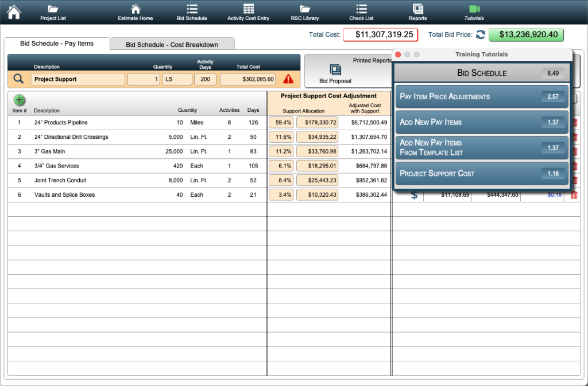Select the 3" Gas Main row
Screen dimensions: 588x386
(137, 151)
